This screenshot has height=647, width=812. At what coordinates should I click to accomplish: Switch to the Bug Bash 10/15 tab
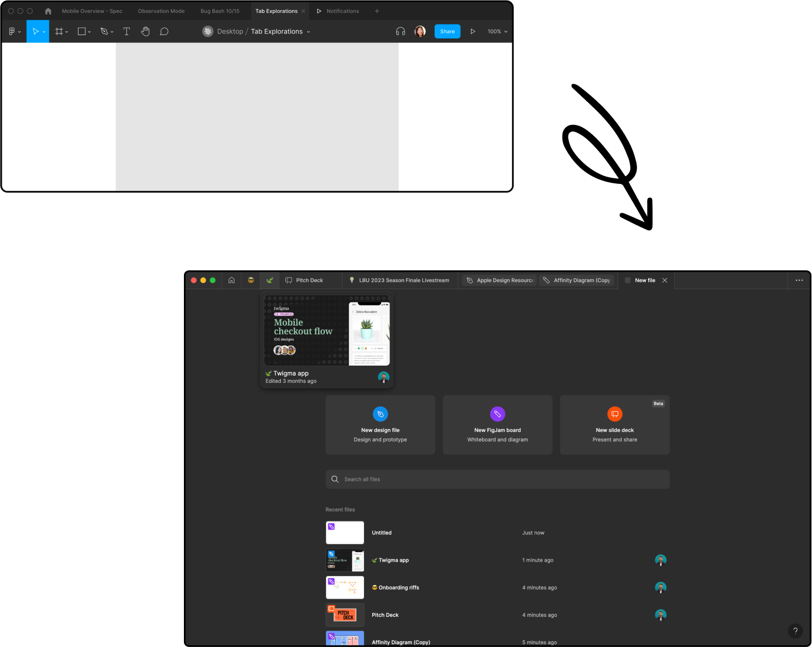pyautogui.click(x=220, y=11)
